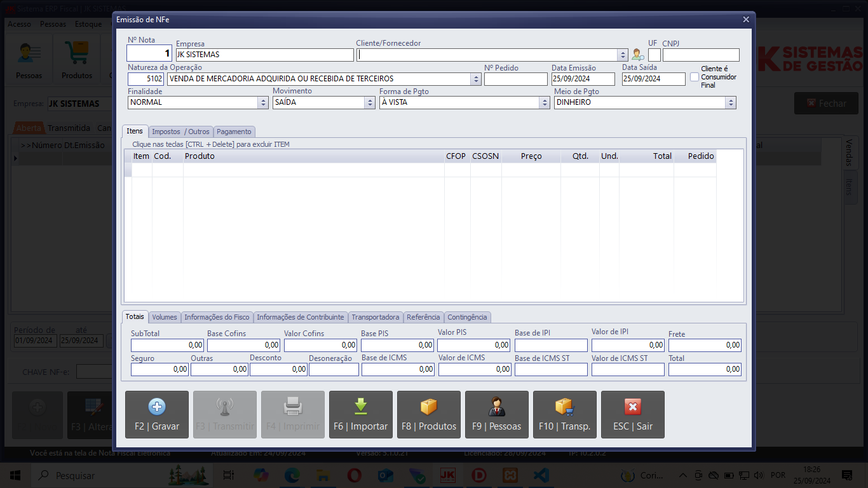The image size is (868, 488).
Task: Click the natureza code 5102 field
Action: [x=146, y=79]
